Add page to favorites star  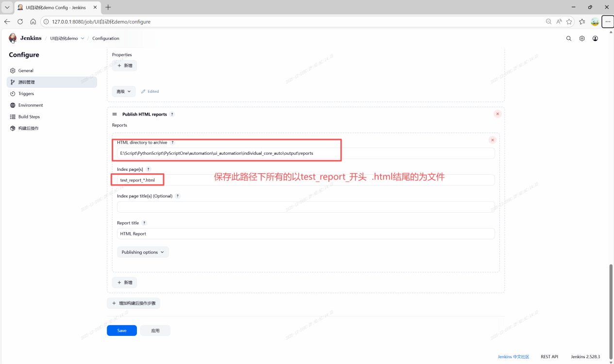569,22
